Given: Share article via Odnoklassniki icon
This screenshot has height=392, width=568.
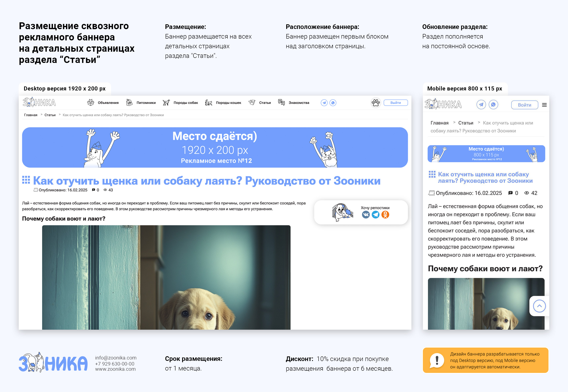Looking at the screenshot, I should coord(385,215).
